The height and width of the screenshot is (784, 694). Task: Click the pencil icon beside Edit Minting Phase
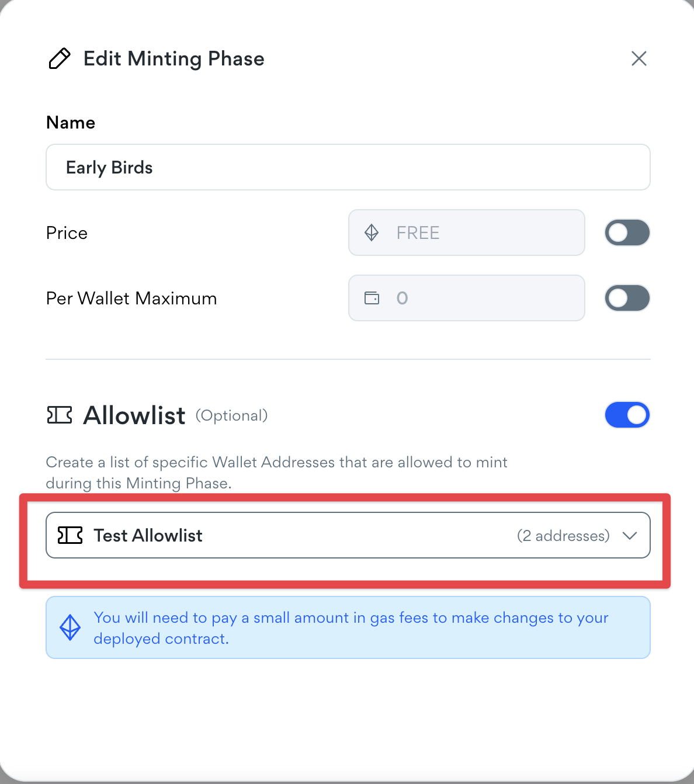(59, 59)
